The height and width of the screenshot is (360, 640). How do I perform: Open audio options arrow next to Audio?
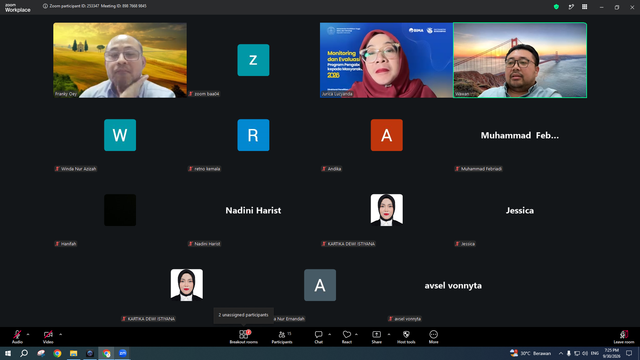click(x=28, y=334)
